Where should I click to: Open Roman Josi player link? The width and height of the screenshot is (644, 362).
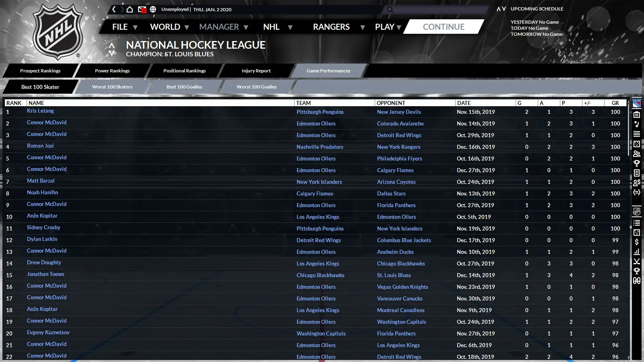[40, 146]
